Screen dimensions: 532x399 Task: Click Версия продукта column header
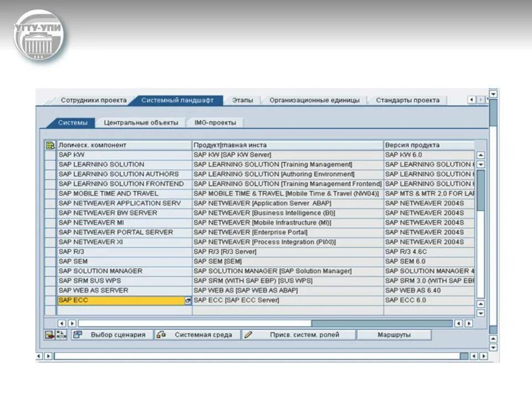[429, 146]
